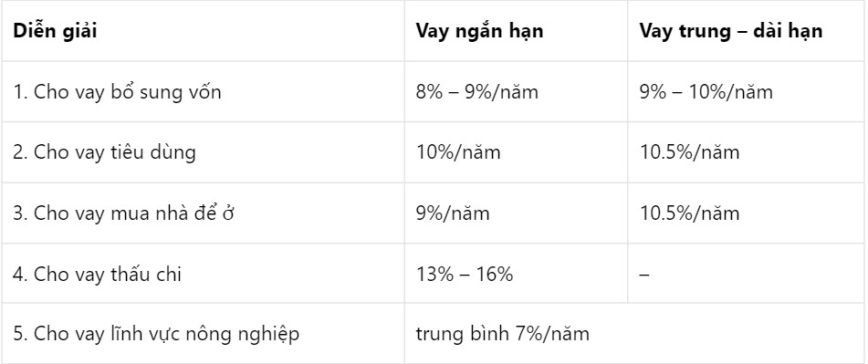Screen dimensions: 868x364
Task: Click the '8% – 9%/năm' cell
Action: 516,91
